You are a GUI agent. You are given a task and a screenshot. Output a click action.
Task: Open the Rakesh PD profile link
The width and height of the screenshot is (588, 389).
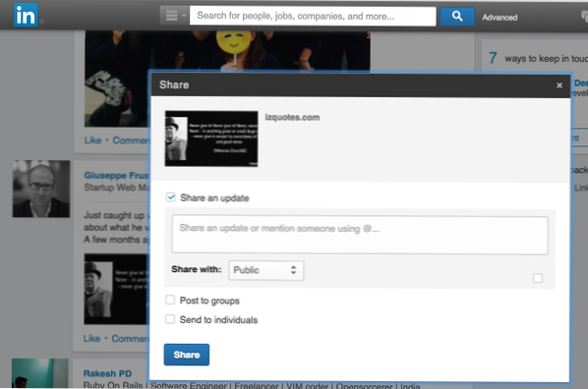[x=107, y=373]
